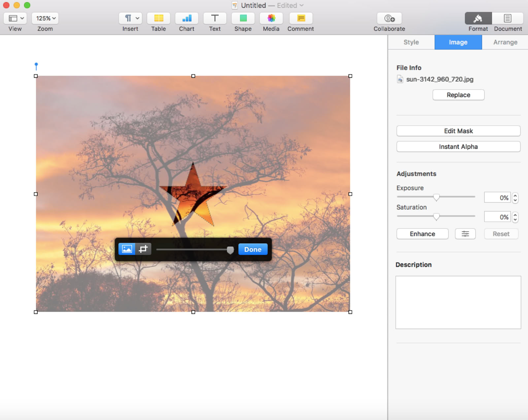Viewport: 528px width, 420px height.
Task: Open the Insert dropdown menu
Action: [130, 18]
